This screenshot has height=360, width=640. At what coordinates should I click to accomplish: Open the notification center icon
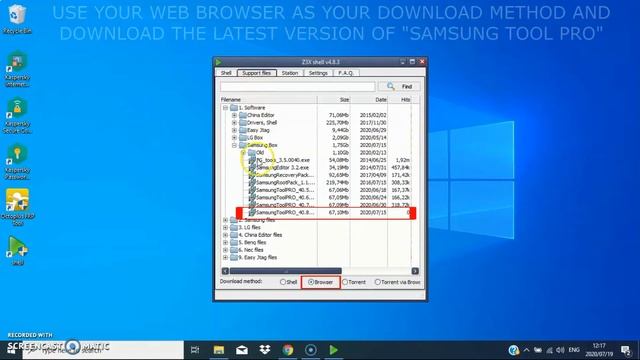pos(626,350)
